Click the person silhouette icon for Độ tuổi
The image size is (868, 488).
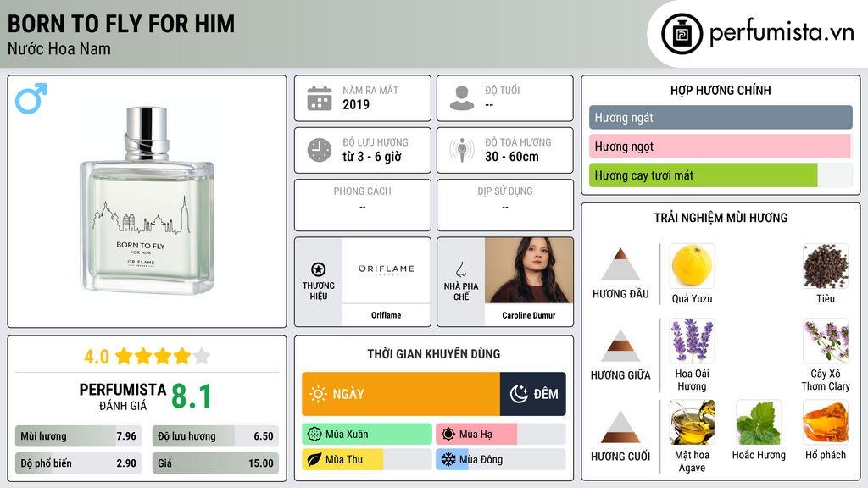(462, 98)
